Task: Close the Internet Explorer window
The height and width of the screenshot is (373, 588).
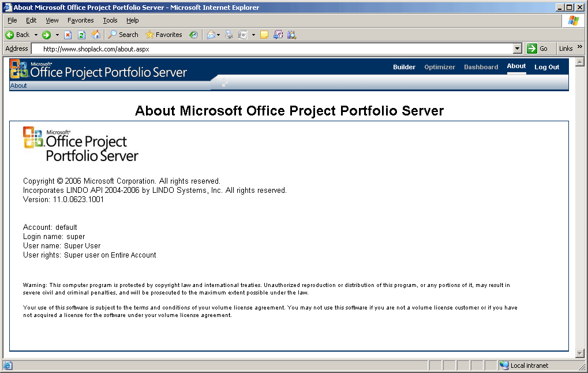Action: [580, 7]
